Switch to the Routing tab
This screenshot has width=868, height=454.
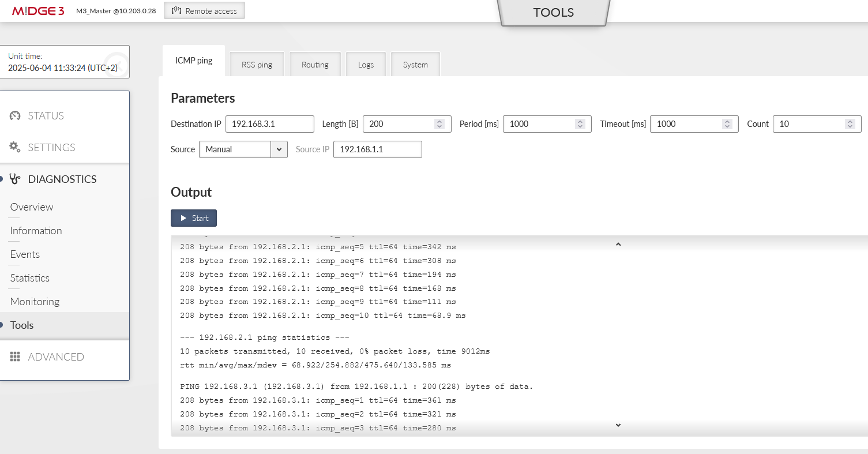tap(315, 65)
